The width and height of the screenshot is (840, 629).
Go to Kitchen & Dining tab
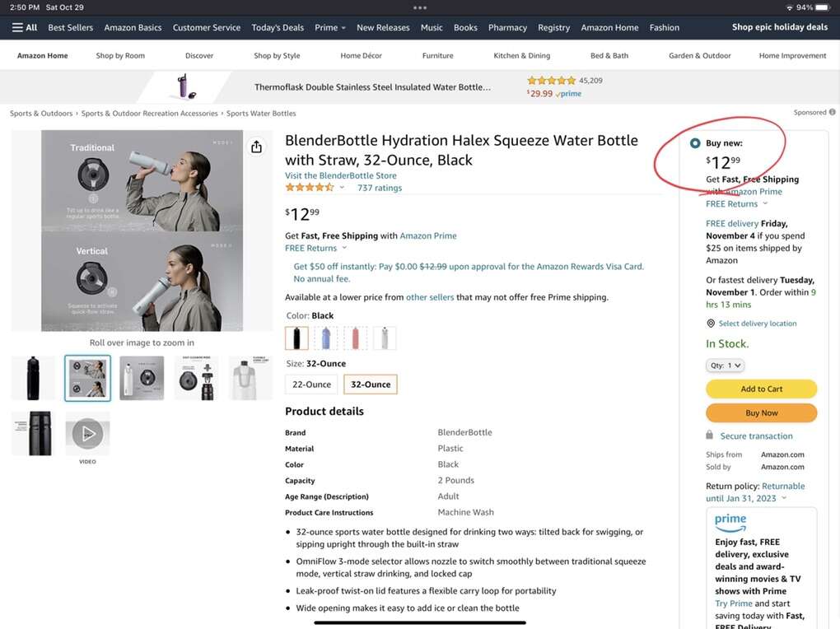(521, 56)
